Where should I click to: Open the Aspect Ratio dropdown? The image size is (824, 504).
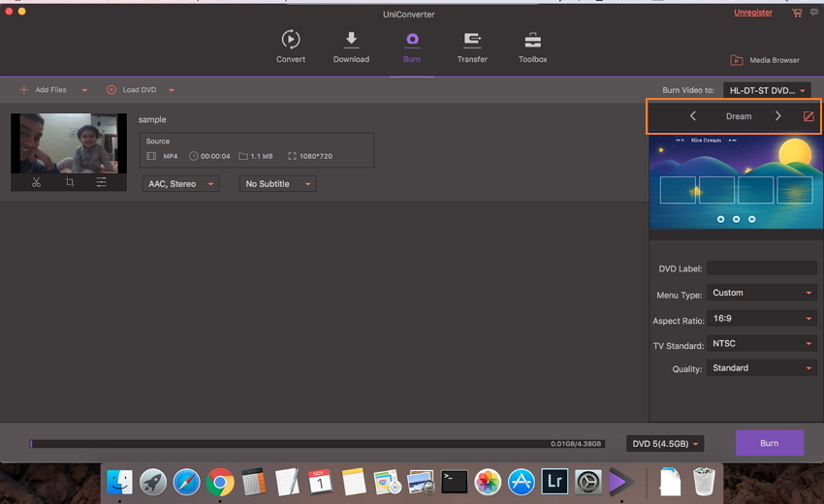(x=761, y=319)
